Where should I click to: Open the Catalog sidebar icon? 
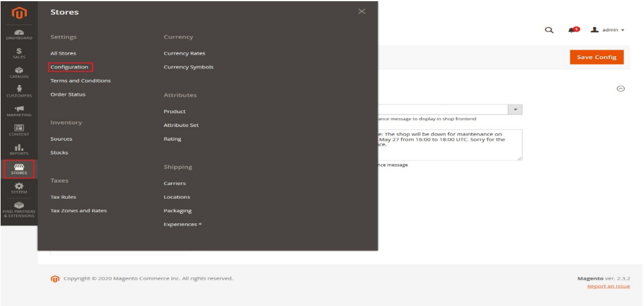[19, 72]
